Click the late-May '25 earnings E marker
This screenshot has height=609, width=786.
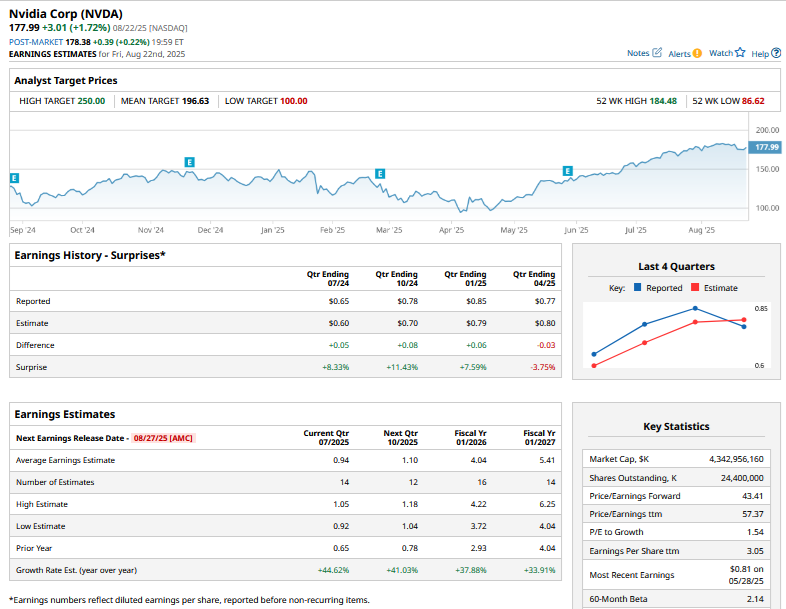[567, 171]
